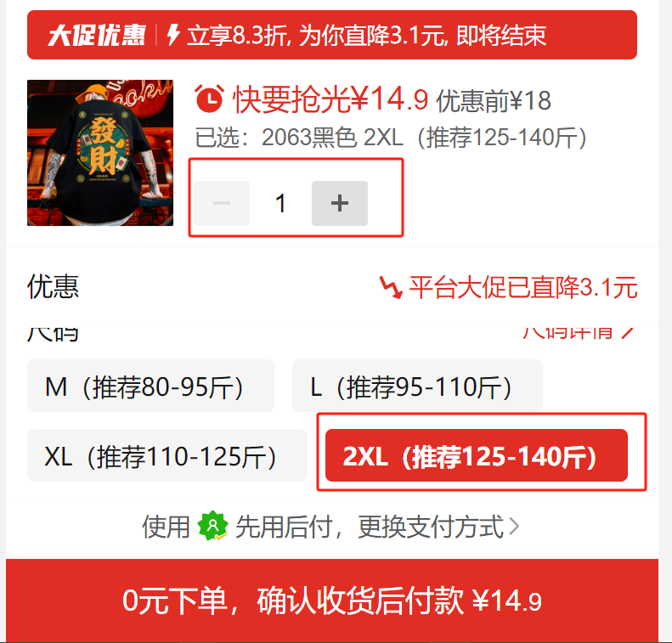Image resolution: width=672 pixels, height=643 pixels.
Task: Select size L (推荐95-110斤)
Action: coord(417,386)
